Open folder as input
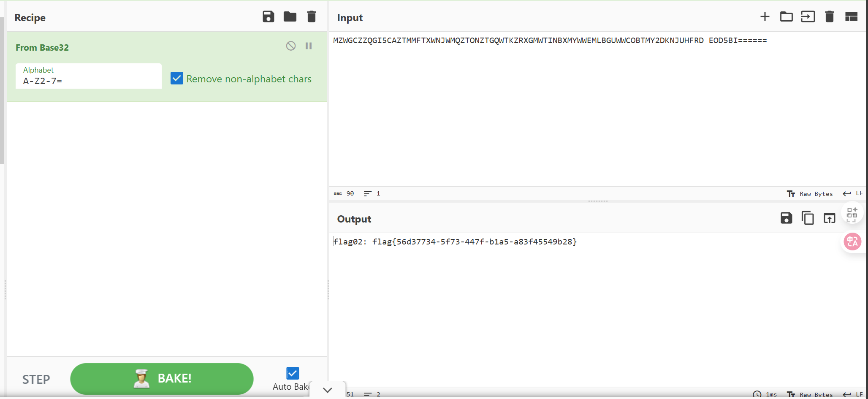The height and width of the screenshot is (399, 868). pos(787,17)
